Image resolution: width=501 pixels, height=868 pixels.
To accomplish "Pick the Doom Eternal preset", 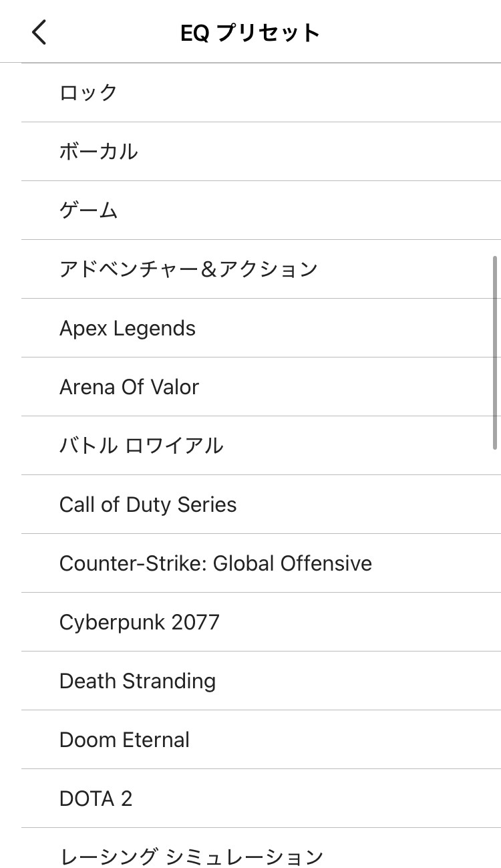I will click(x=124, y=740).
